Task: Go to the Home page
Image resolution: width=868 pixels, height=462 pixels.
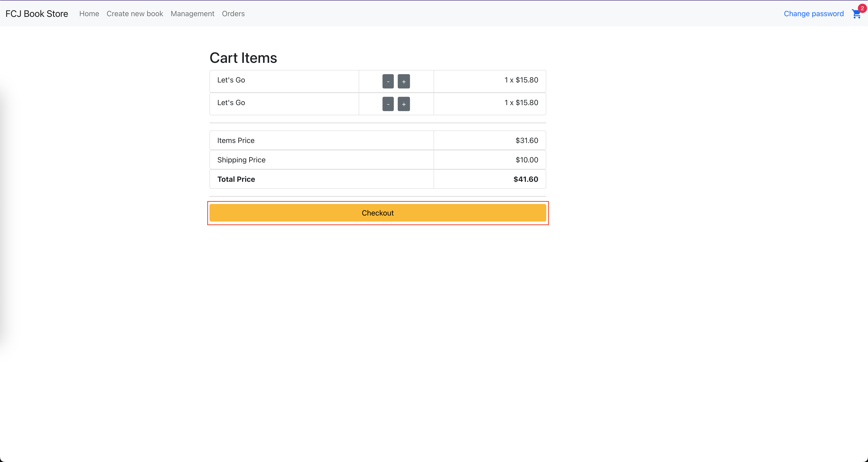Action: click(89, 13)
